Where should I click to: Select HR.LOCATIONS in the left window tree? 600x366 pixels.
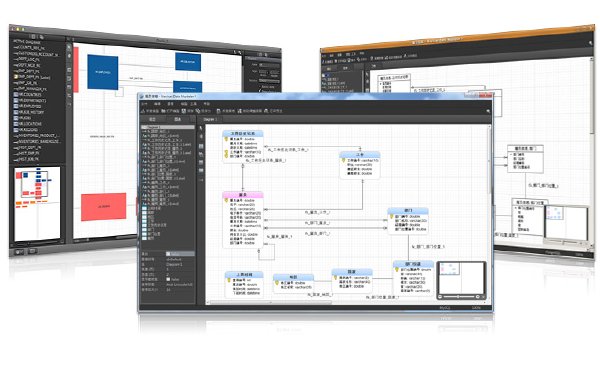point(28,124)
